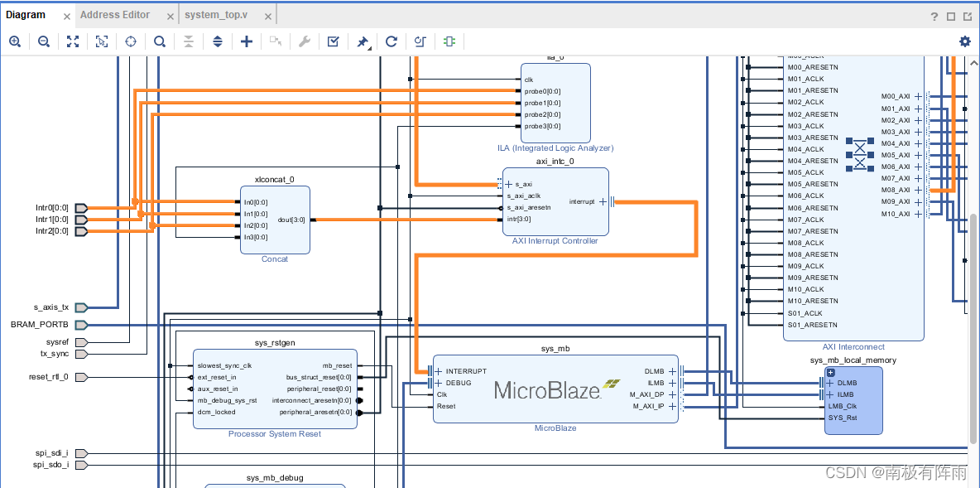Click the Autofit Selection crosshair icon
The height and width of the screenshot is (488, 980).
(x=130, y=41)
